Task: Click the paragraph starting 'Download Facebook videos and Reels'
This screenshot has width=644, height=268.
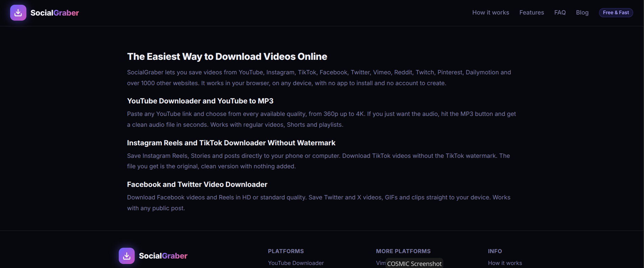Action: [x=319, y=203]
